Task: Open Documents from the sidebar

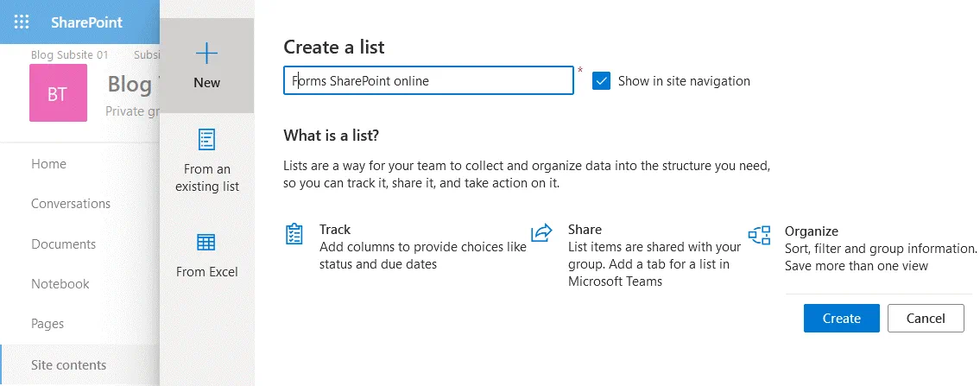Action: (x=63, y=244)
